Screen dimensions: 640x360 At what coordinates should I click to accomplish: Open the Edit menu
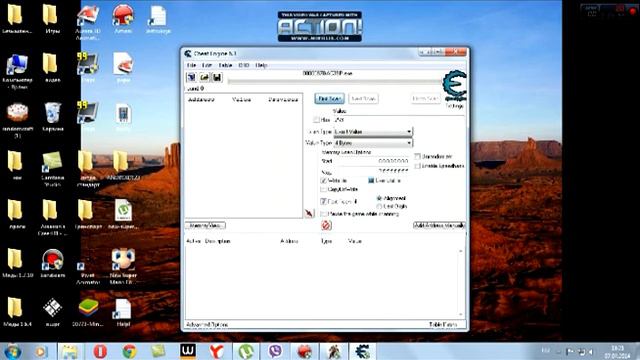pos(207,65)
